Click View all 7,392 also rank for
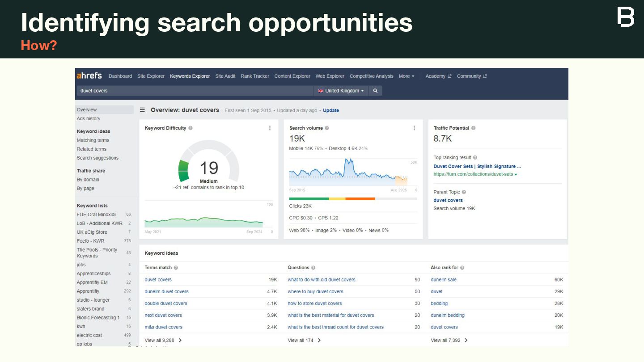This screenshot has width=644, height=362. [449, 341]
